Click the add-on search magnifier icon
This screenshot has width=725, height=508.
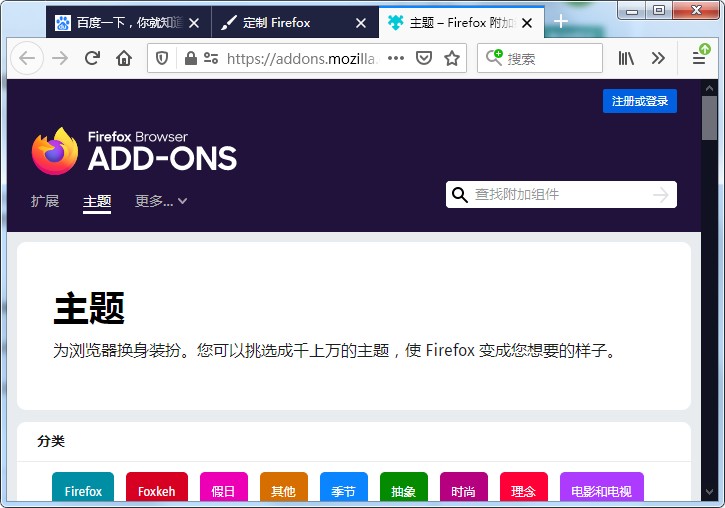pyautogui.click(x=459, y=195)
